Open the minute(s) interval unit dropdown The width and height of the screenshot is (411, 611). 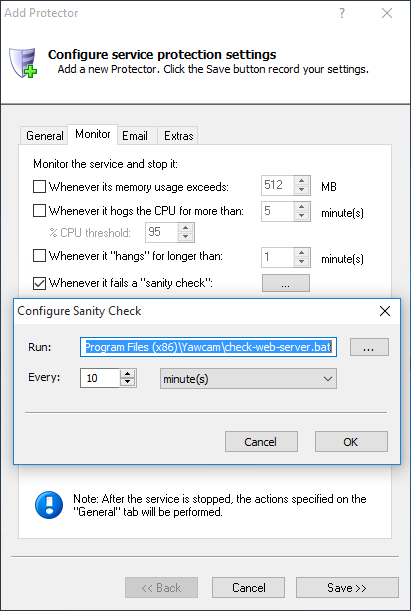(x=248, y=379)
